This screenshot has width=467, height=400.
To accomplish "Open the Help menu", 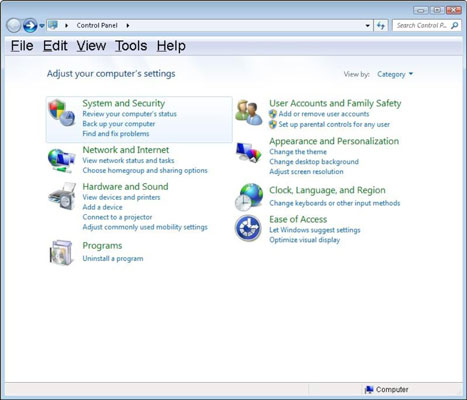I will click(x=171, y=46).
